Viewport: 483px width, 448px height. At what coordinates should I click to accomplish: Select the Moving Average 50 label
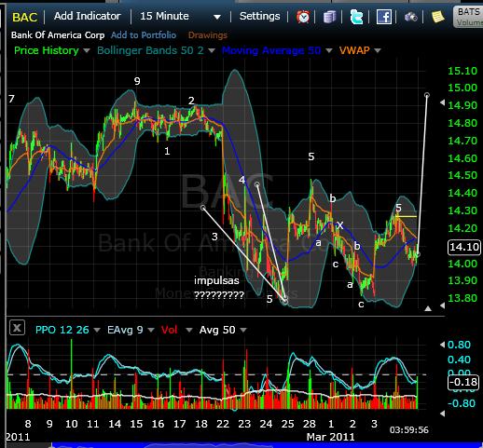271,50
